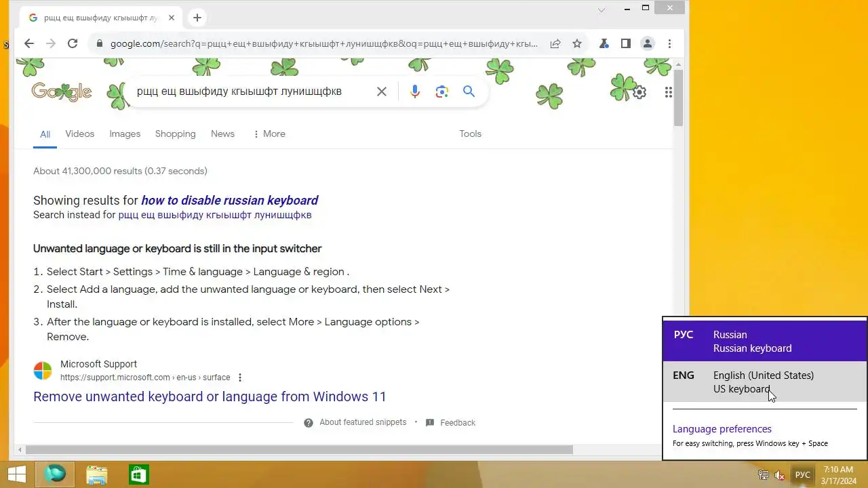
Task: Open Language preferences link
Action: click(x=722, y=429)
